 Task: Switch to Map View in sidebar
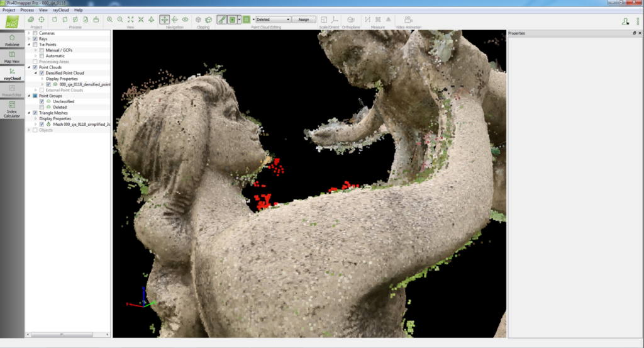point(12,57)
